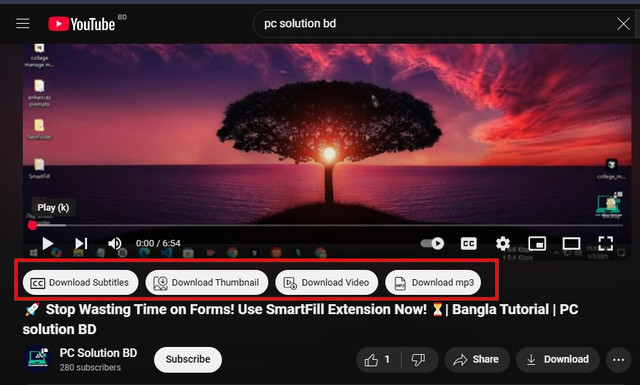This screenshot has height=385, width=640.
Task: Turn on closed captions with CC button
Action: pos(468,244)
